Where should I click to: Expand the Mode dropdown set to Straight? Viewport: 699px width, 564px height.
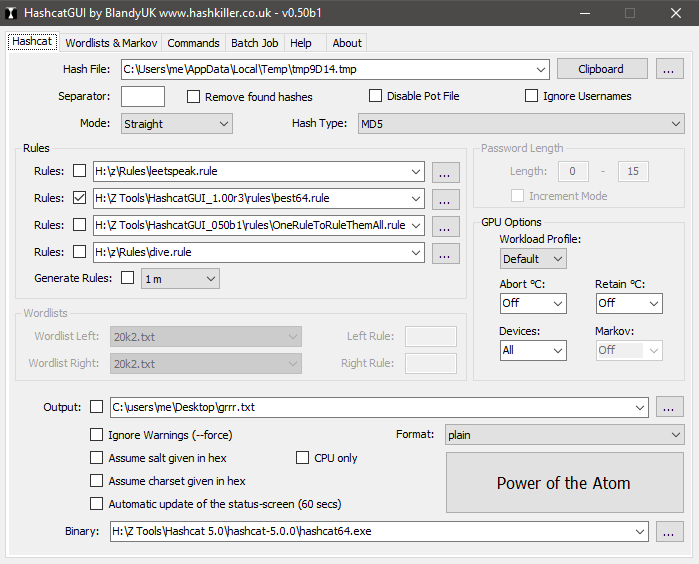click(x=176, y=124)
